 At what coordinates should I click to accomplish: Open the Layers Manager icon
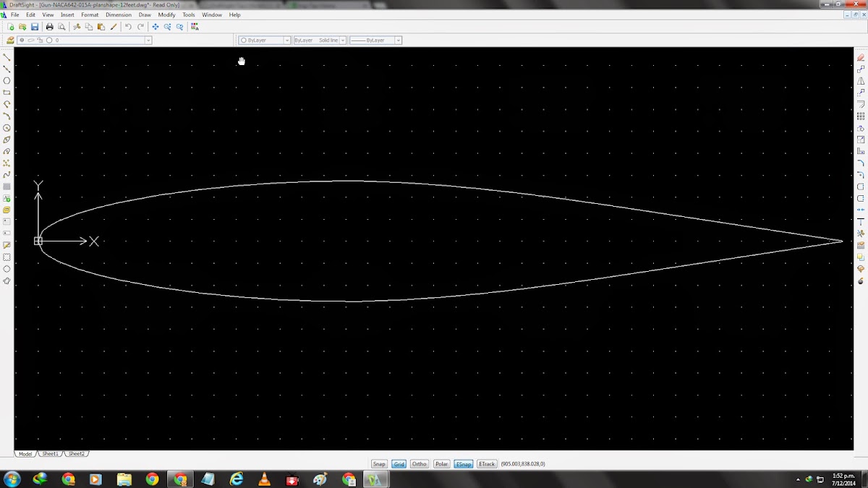point(10,40)
